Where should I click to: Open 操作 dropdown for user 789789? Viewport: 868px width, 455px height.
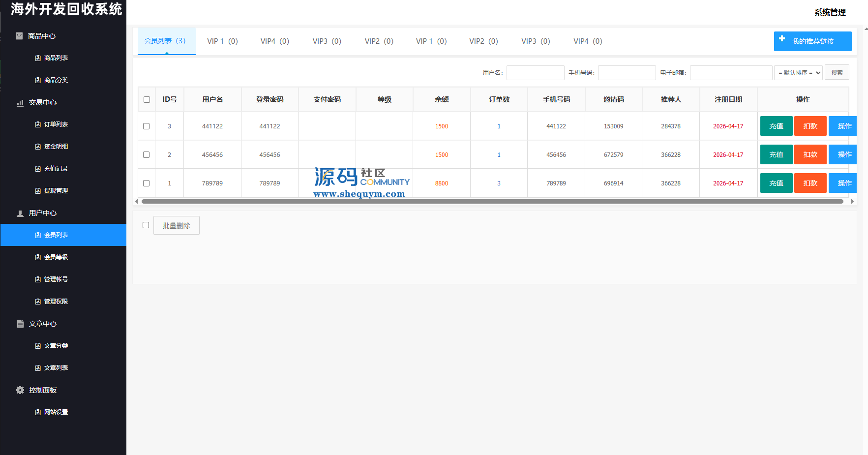pos(843,183)
